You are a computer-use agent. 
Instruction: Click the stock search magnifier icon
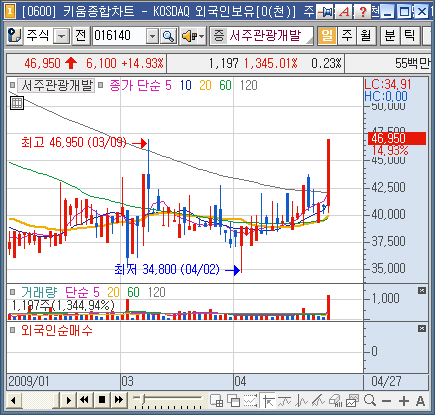point(168,36)
